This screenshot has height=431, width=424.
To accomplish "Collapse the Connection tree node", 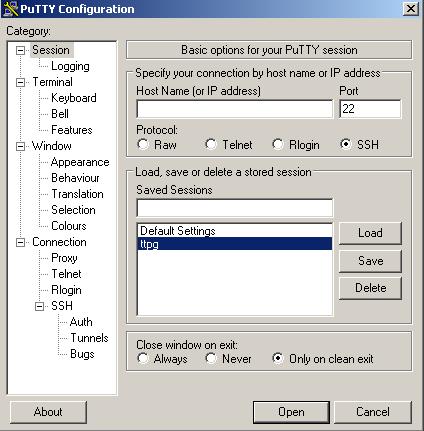I will [x=21, y=242].
